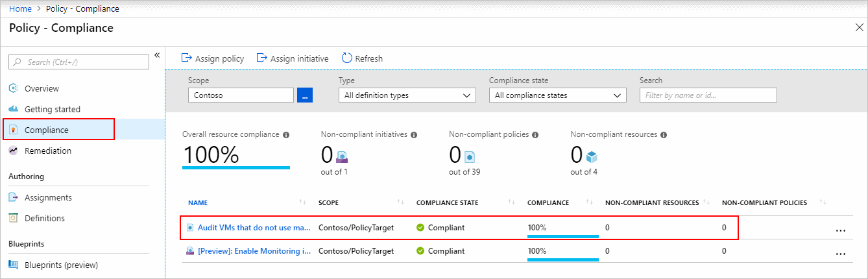Click the Blueprints (preview) sidebar icon

click(14, 265)
